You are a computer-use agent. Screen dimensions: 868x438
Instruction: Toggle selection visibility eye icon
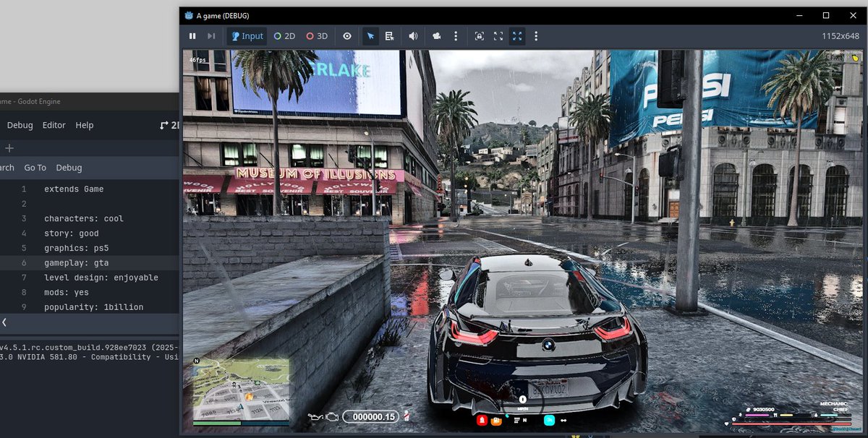pos(347,36)
